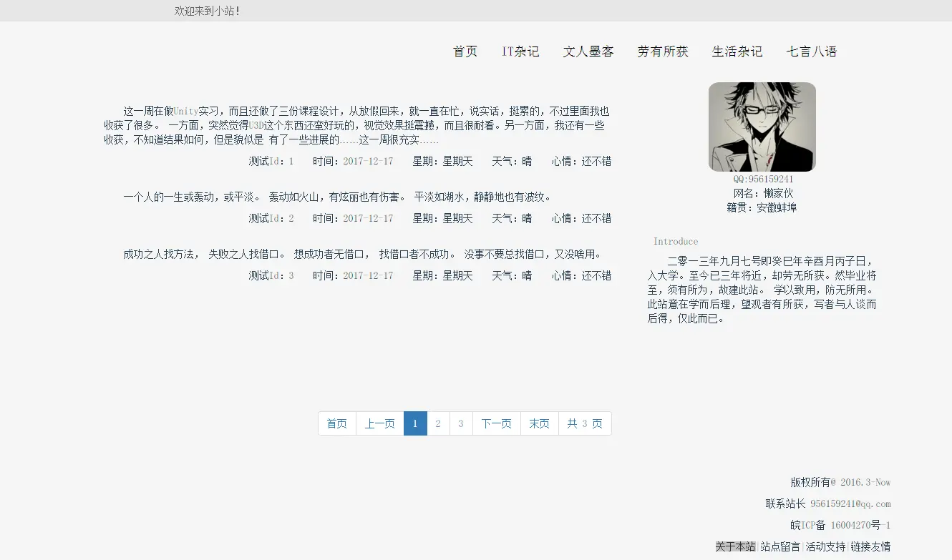Click the Introduce heading
The width and height of the screenshot is (952, 560).
pos(676,241)
